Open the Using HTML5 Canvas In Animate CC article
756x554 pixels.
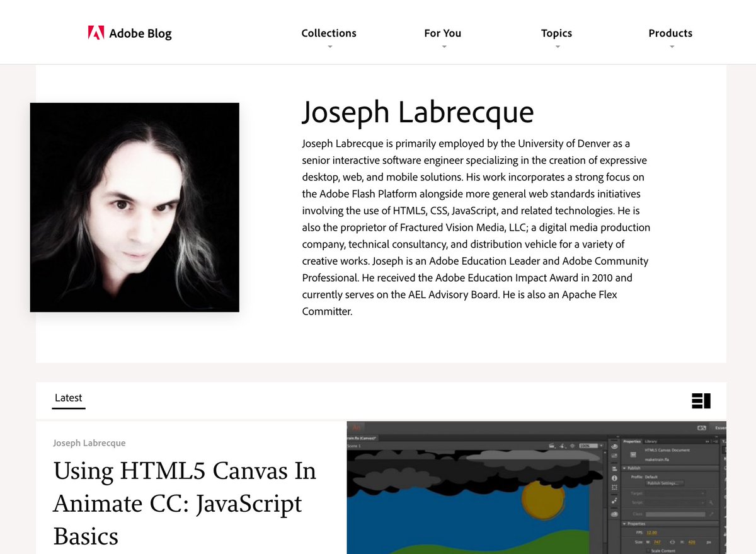185,504
